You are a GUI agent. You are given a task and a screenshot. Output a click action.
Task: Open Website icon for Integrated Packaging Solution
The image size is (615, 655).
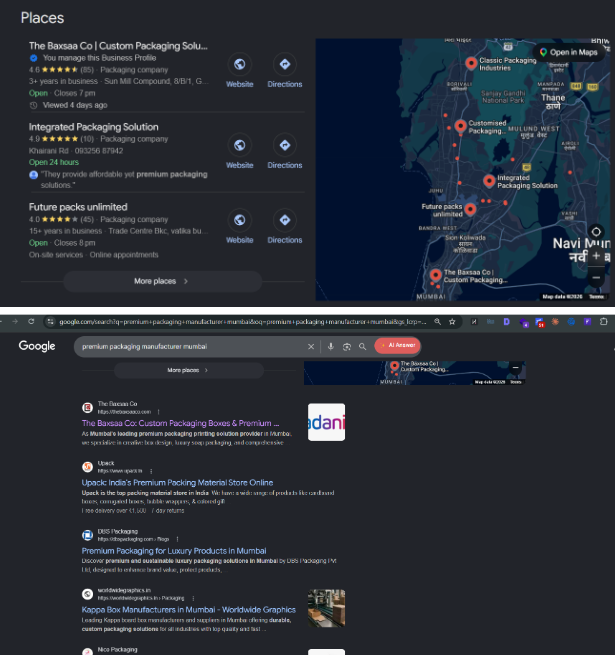[x=239, y=145]
